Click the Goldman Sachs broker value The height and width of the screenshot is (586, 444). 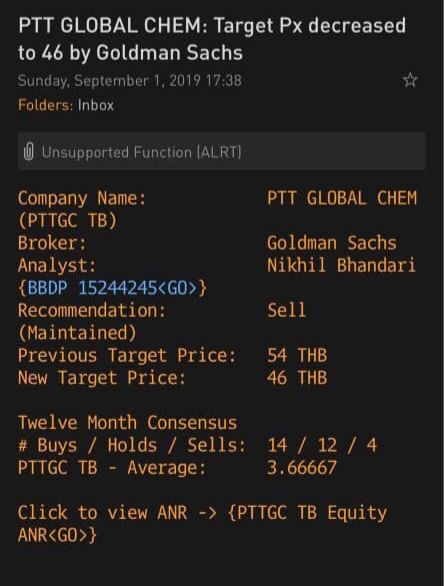pyautogui.click(x=332, y=243)
